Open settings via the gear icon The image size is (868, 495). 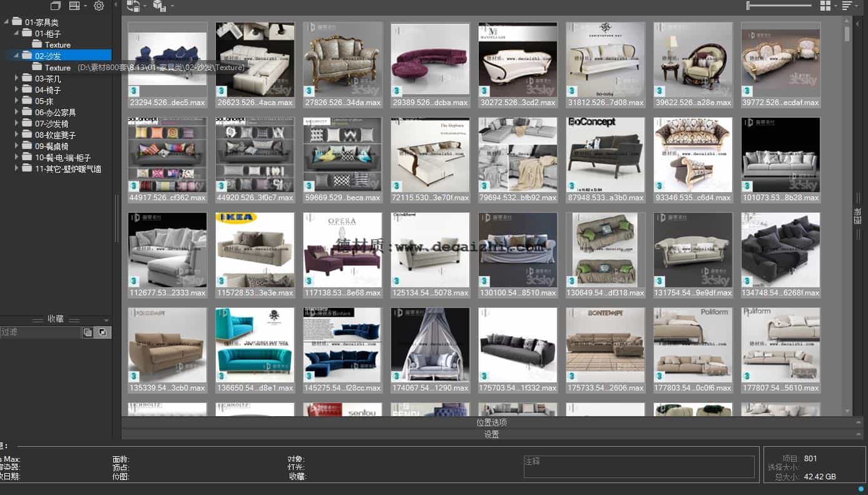click(x=99, y=6)
